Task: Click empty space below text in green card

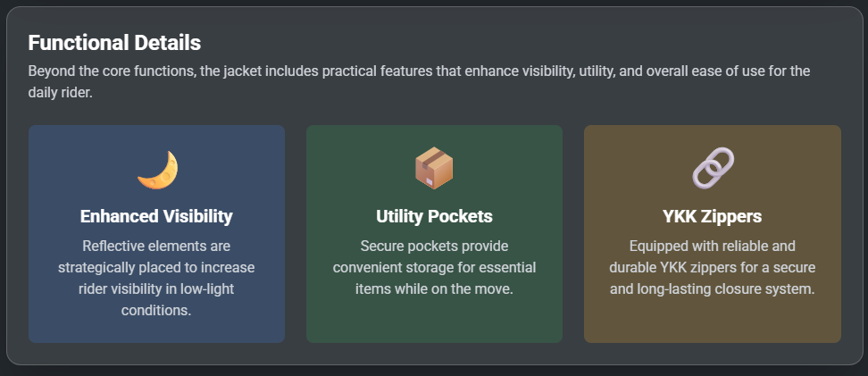Action: pos(434,322)
